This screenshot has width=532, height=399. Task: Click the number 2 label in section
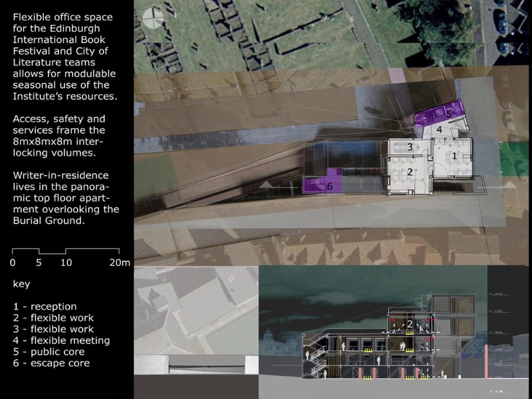(409, 324)
